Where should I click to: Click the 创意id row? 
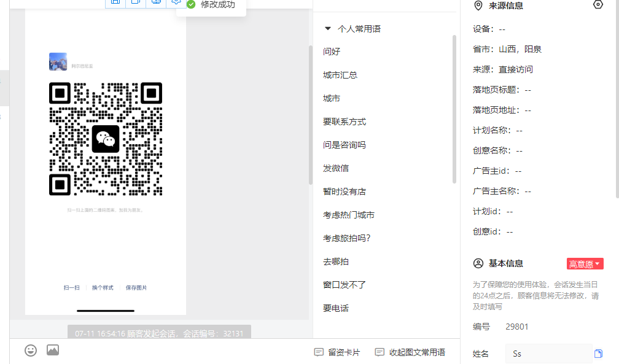[493, 232]
